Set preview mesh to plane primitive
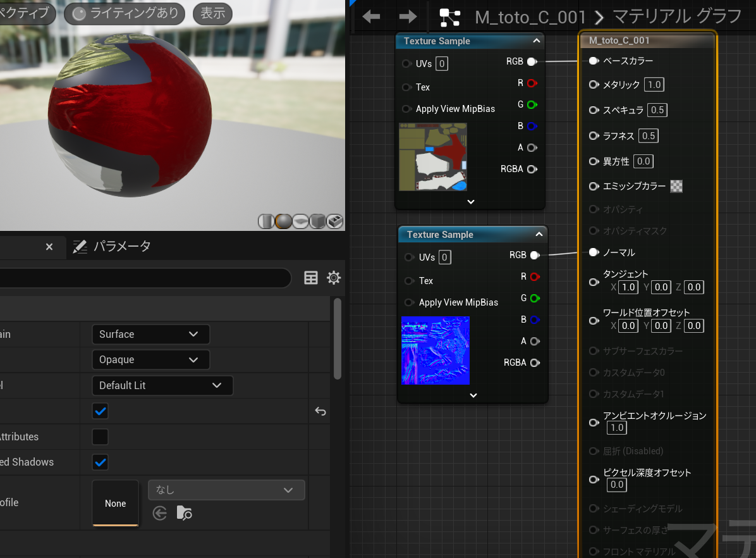Screen dimensions: 756x558 [300, 221]
